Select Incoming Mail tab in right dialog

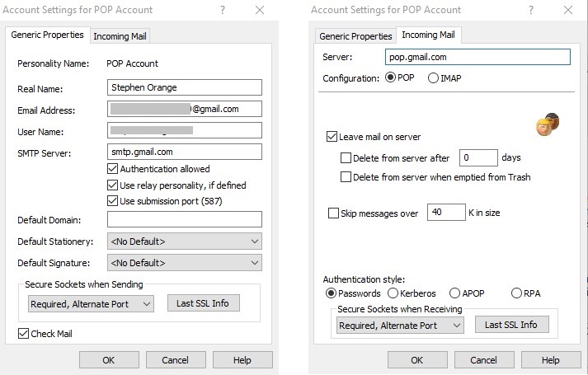428,35
